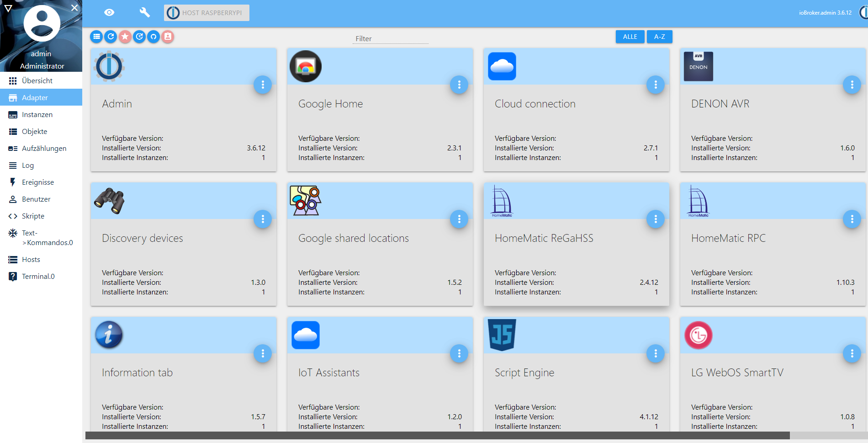Click the Cloud connection cloud icon
The height and width of the screenshot is (443, 868).
(502, 66)
